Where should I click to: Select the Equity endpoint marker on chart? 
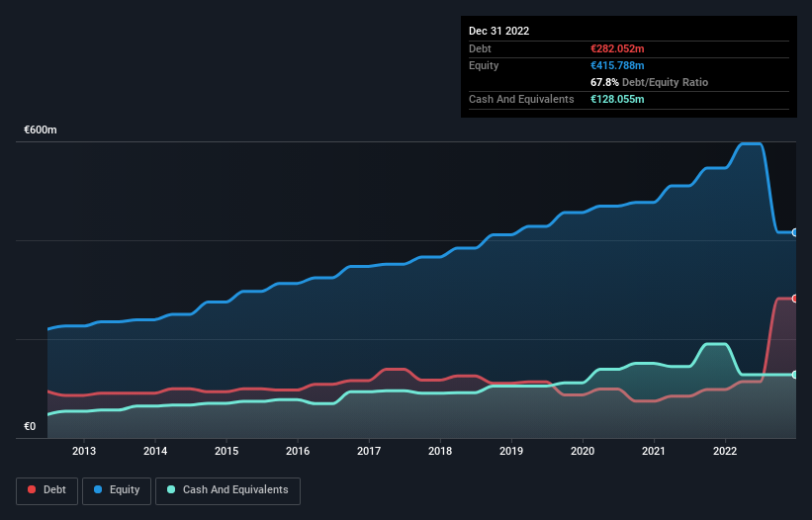[795, 233]
